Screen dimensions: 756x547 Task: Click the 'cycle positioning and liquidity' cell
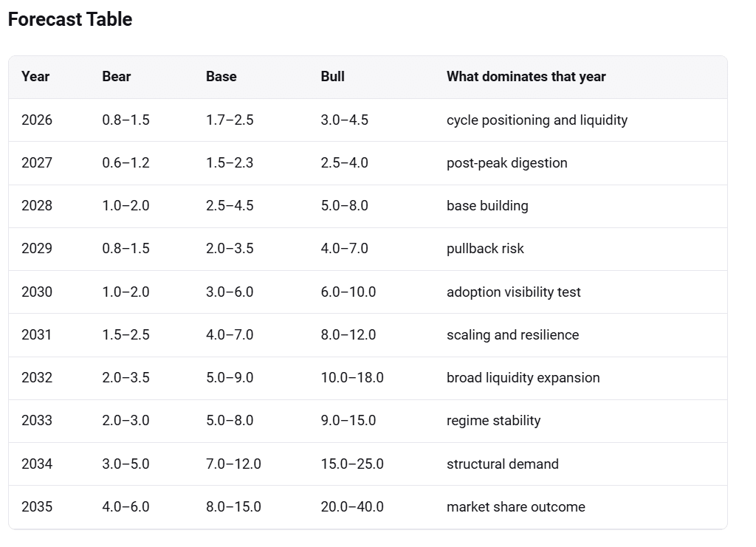(x=537, y=120)
